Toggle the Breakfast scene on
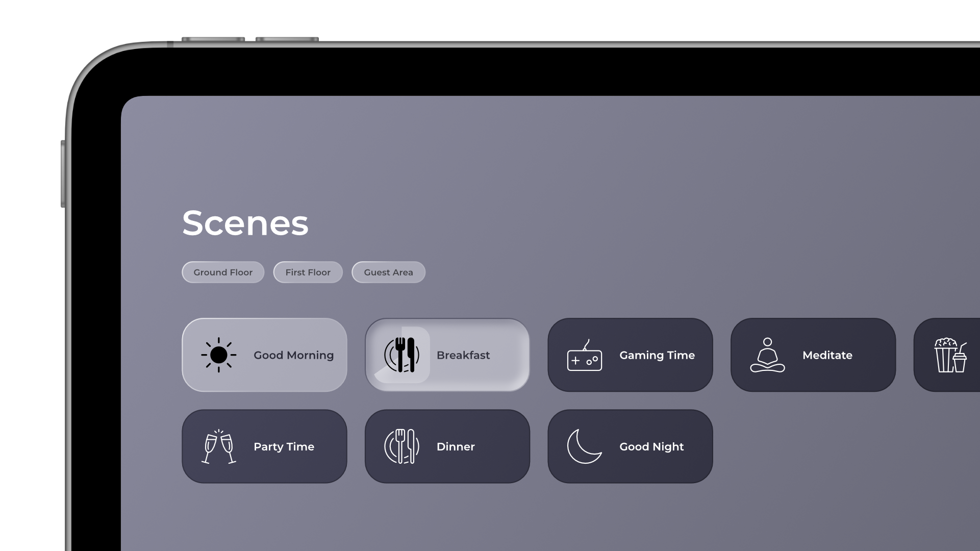The width and height of the screenshot is (980, 551). coord(447,354)
